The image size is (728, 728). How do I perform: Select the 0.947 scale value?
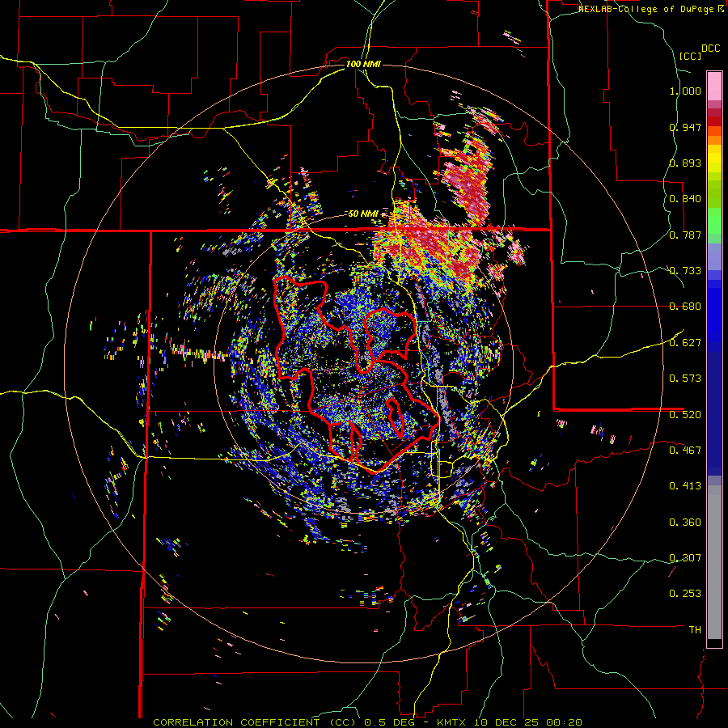[685, 127]
